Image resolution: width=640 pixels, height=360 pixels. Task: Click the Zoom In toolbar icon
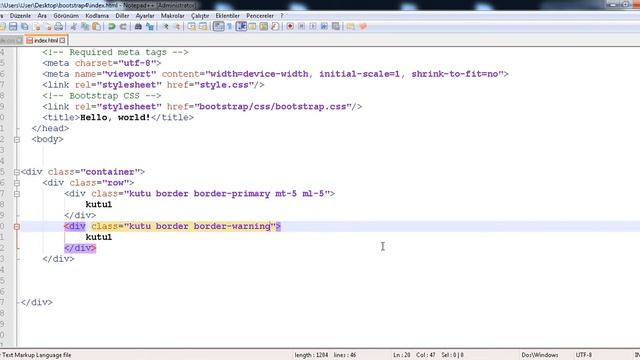click(x=165, y=27)
